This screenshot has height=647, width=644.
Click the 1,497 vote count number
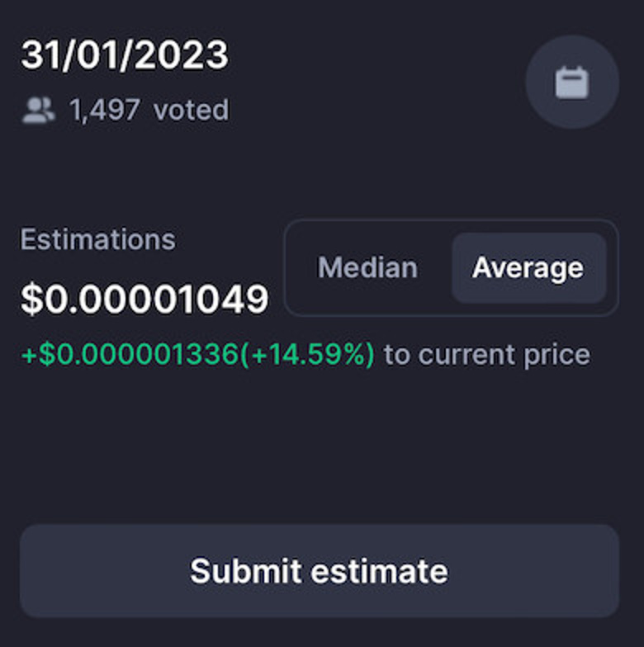coord(104,110)
